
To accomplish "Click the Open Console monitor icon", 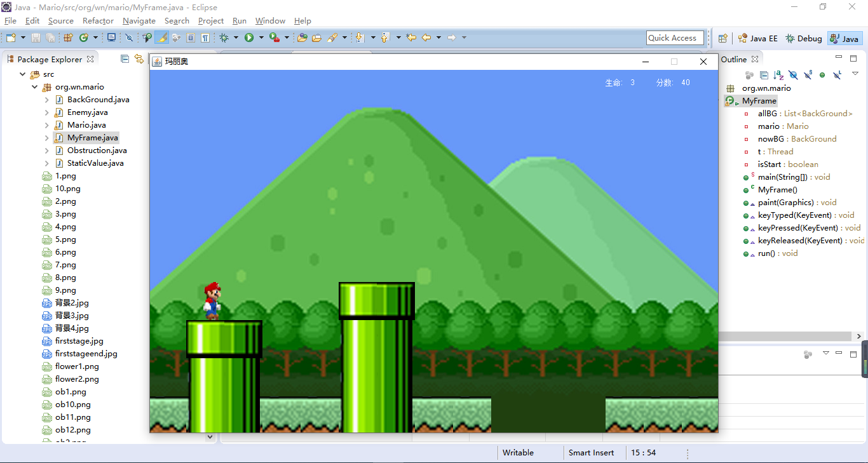I will pos(111,38).
